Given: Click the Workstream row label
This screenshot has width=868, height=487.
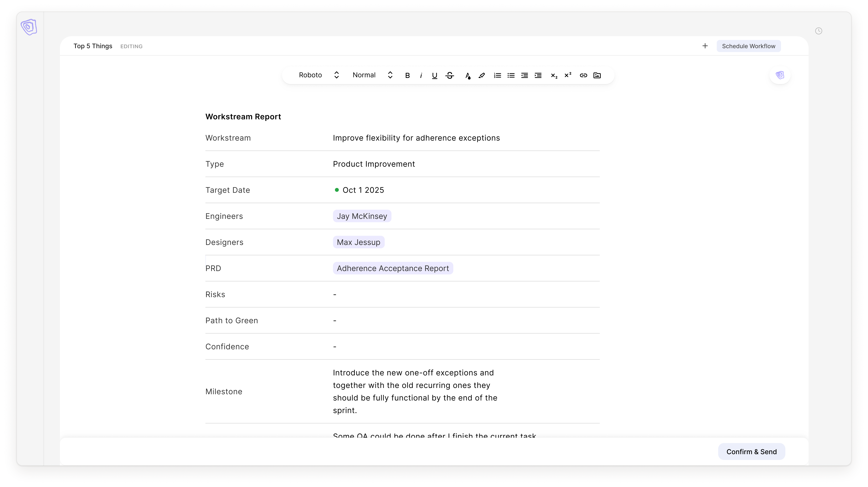Looking at the screenshot, I should point(228,138).
